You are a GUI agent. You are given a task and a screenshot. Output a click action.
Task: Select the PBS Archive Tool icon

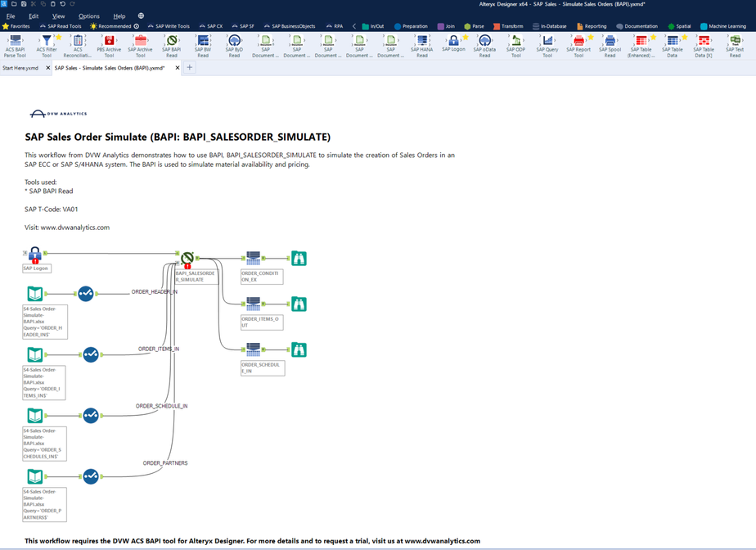[109, 47]
